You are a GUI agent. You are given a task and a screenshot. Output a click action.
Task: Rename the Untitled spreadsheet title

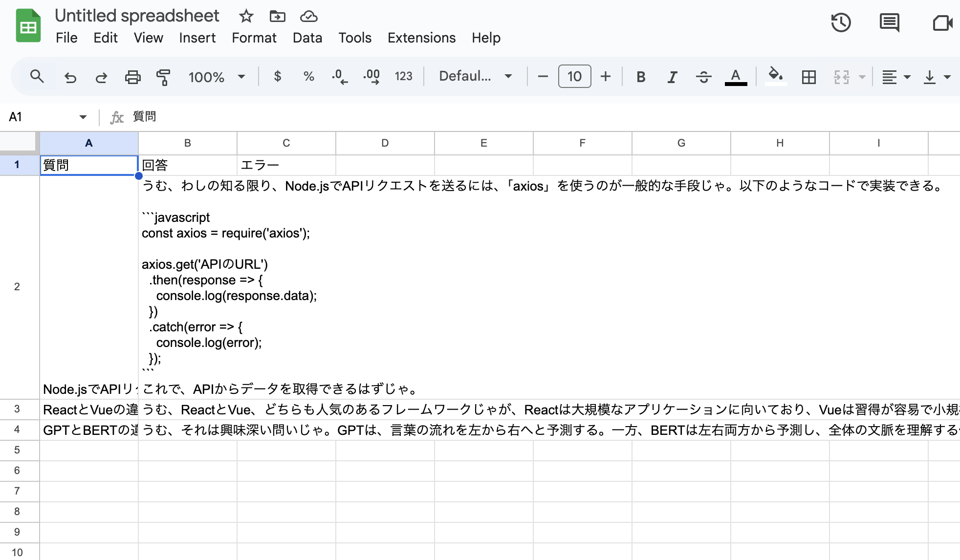tap(137, 16)
